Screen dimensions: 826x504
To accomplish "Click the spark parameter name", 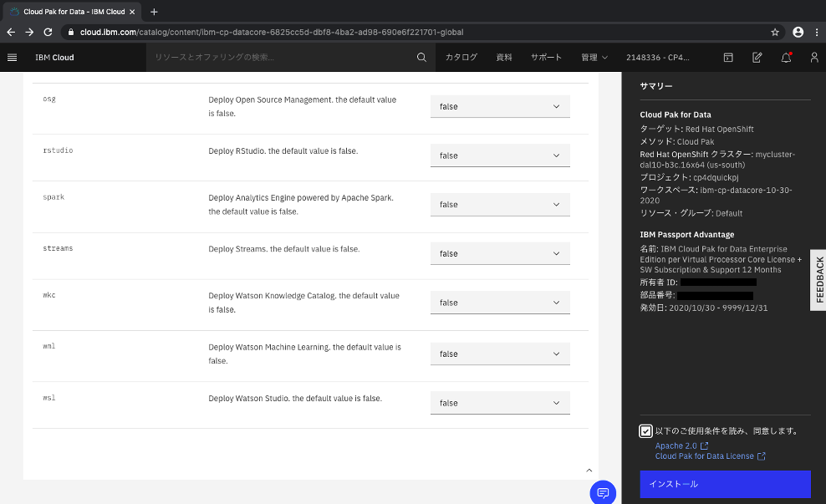I will (x=54, y=197).
